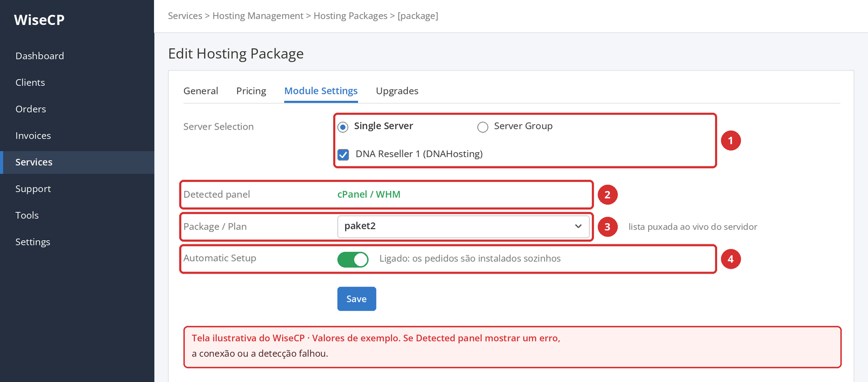This screenshot has width=868, height=382.
Task: Switch to the General tab
Action: [201, 91]
